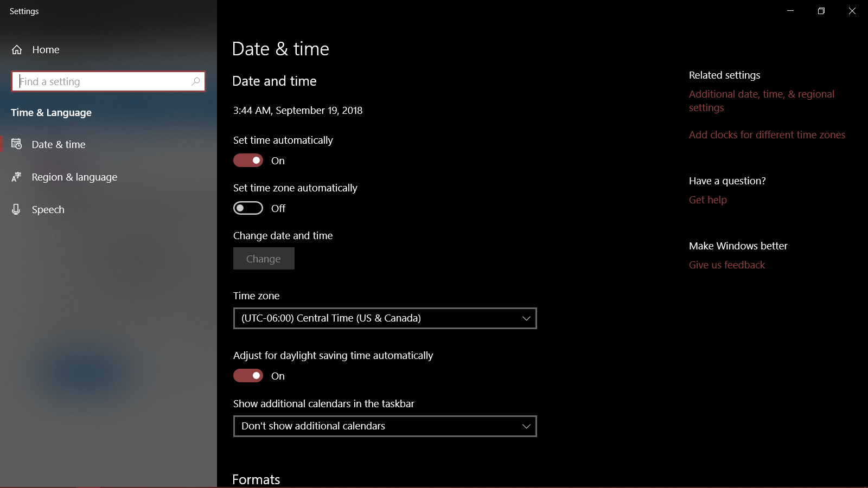Disable daylight saving time auto-adjust
This screenshot has width=868, height=488.
tap(248, 376)
